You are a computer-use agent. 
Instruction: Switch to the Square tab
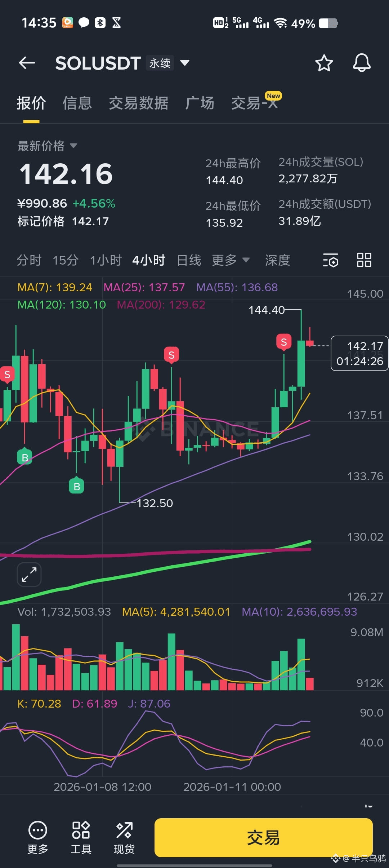(200, 103)
